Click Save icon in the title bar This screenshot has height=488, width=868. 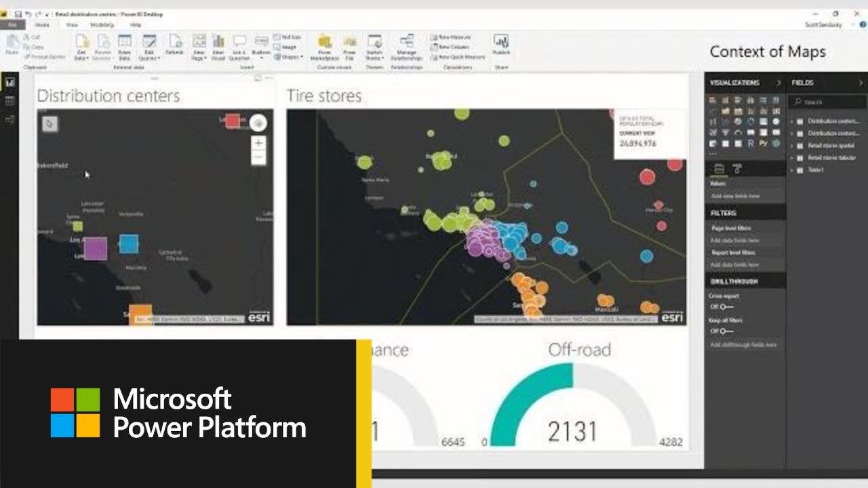(18, 14)
